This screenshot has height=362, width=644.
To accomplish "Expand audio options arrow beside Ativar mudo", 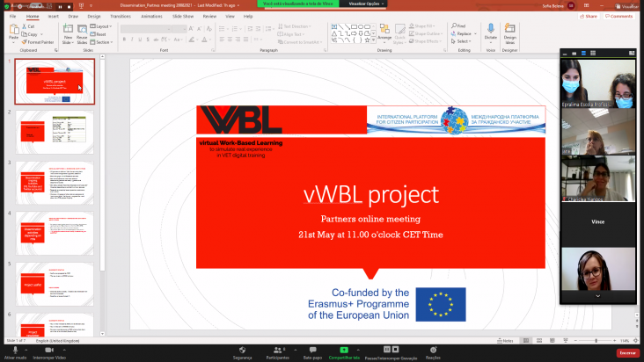I will (26, 350).
